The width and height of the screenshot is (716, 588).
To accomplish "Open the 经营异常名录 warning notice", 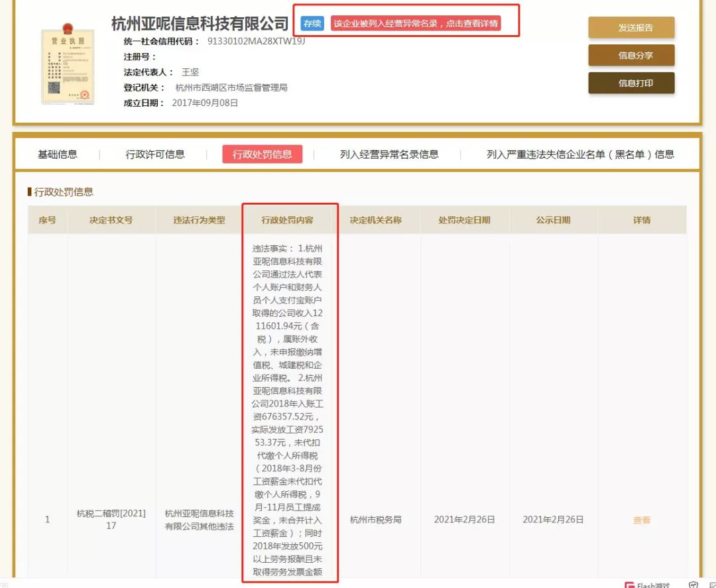I will [x=416, y=23].
